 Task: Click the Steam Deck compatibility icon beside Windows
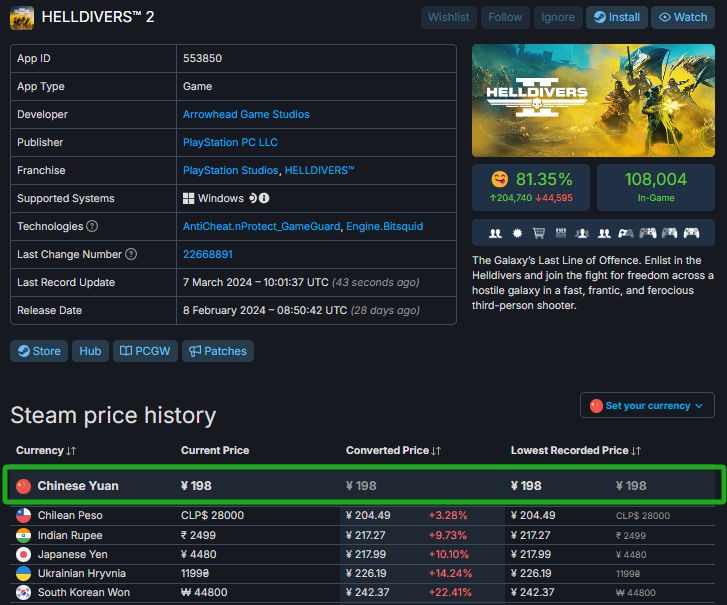255,199
